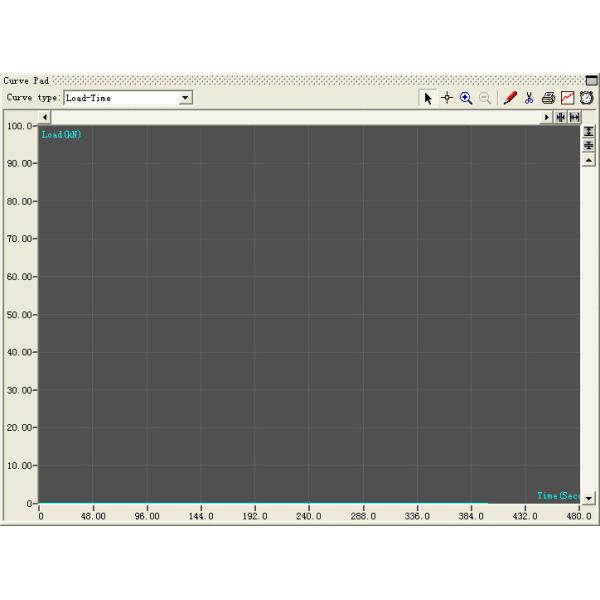Expand the load axis vertically
The image size is (600, 600).
point(588,131)
